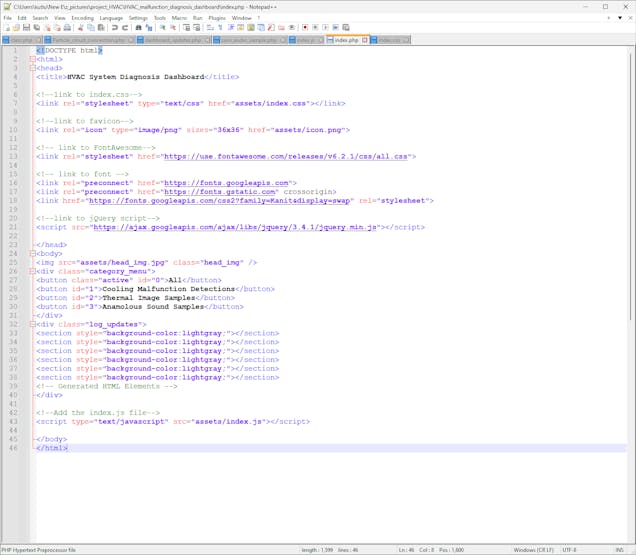Toggle INS insert mode in status bar
Viewport: 636px width, 555px height.
point(622,549)
